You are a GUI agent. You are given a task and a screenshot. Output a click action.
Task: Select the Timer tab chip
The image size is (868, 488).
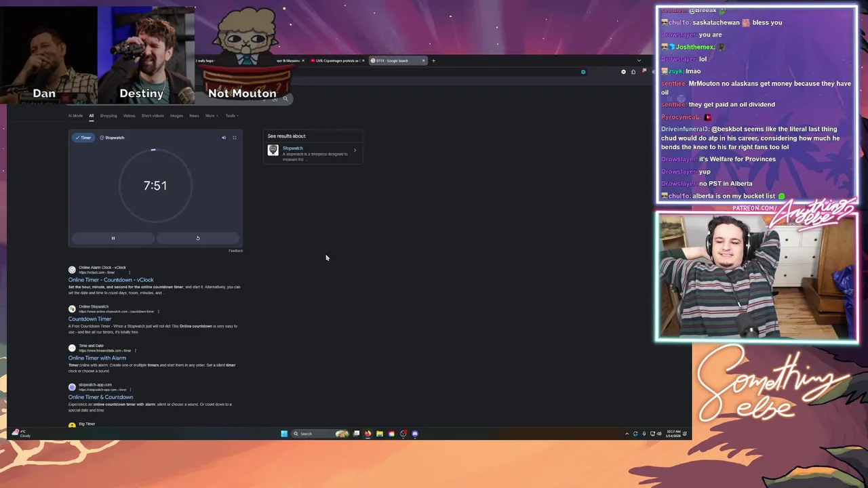click(83, 138)
